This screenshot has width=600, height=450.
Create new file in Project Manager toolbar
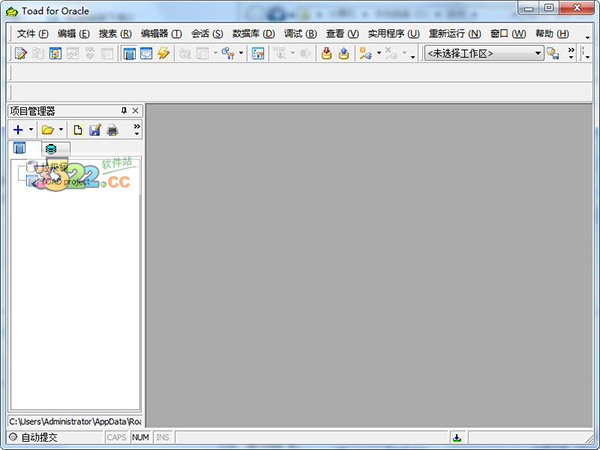[77, 130]
